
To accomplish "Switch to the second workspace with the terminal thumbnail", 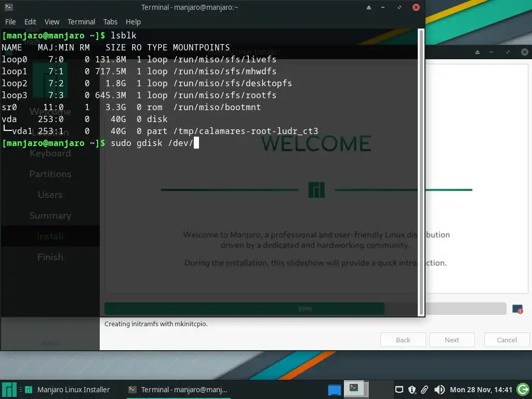I will (x=356, y=389).
